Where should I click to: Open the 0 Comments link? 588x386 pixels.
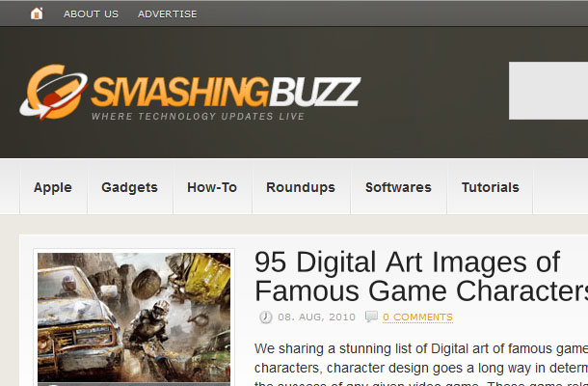coord(417,317)
